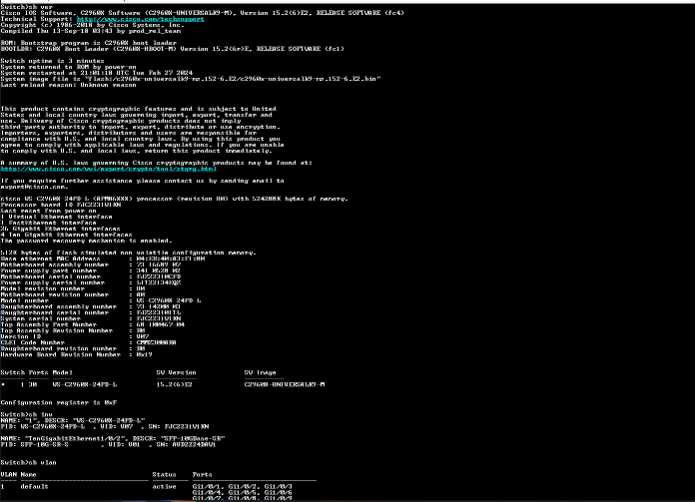Click the 'Password recovery mechanism is enabled' line
695x502 pixels.
[x=86, y=241]
